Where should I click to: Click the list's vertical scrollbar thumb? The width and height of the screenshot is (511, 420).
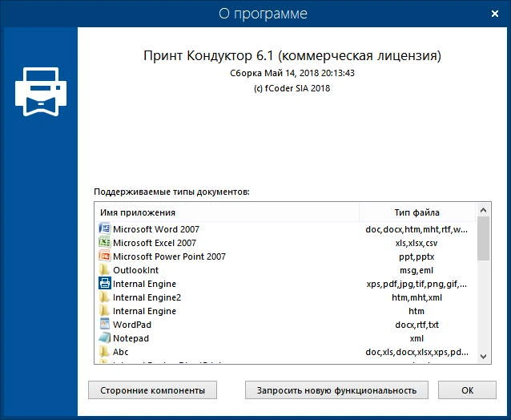point(483,239)
